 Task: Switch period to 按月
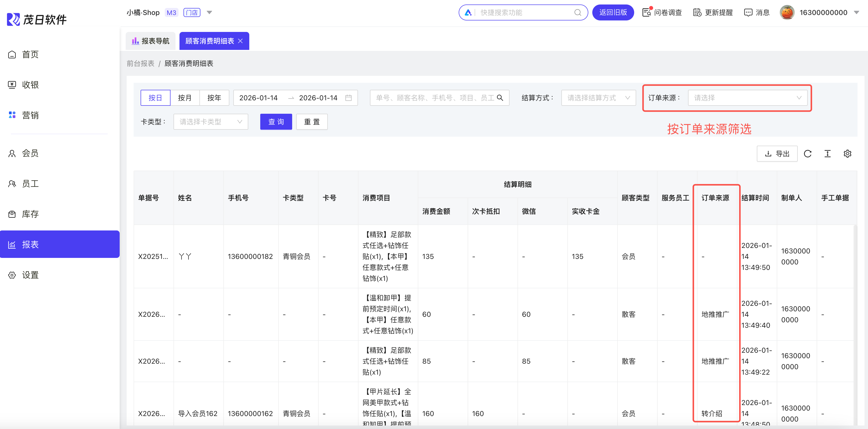click(x=185, y=98)
